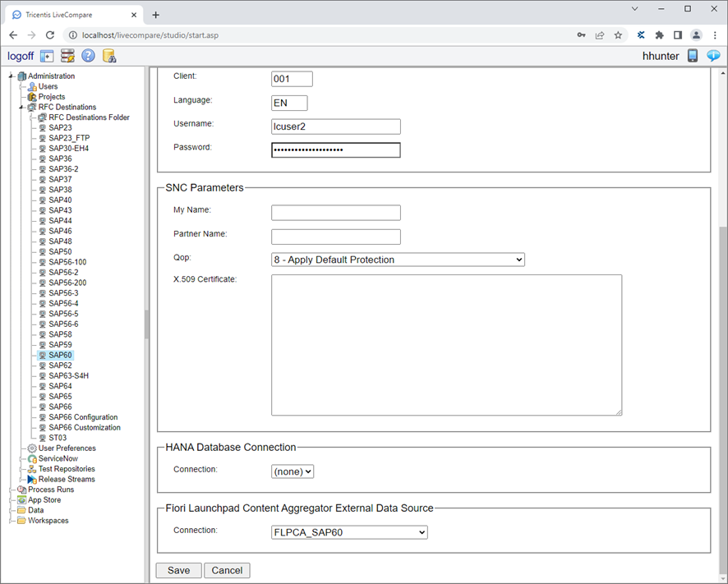Click the logoff link
The height and width of the screenshot is (584, 728).
[x=21, y=55]
